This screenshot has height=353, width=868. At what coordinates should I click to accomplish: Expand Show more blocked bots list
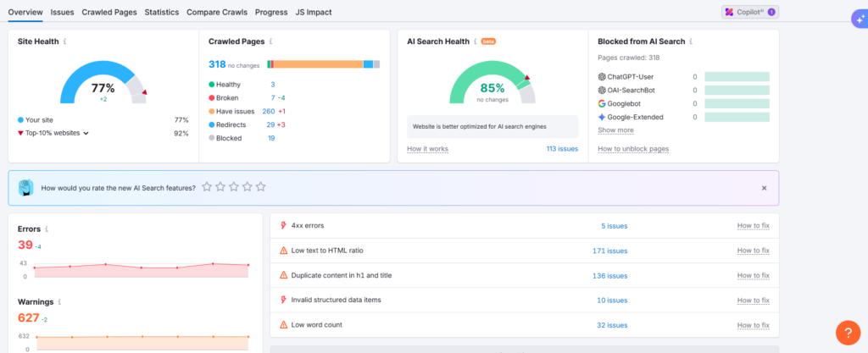coord(615,130)
